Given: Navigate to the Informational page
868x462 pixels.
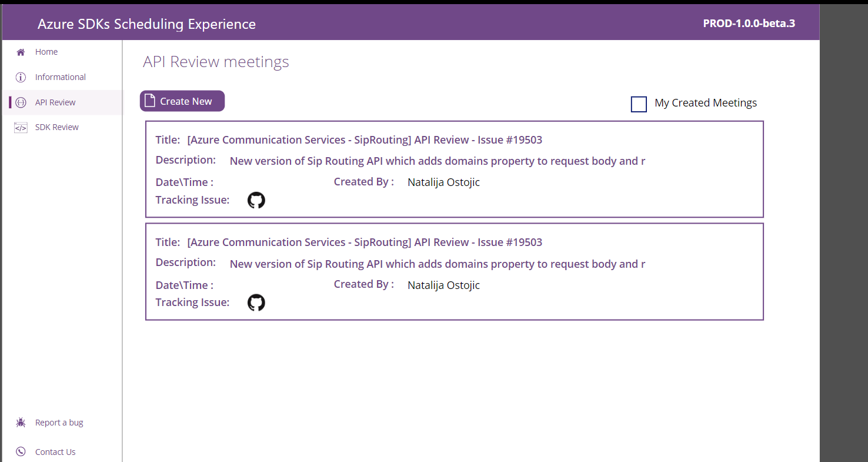Looking at the screenshot, I should pyautogui.click(x=60, y=77).
